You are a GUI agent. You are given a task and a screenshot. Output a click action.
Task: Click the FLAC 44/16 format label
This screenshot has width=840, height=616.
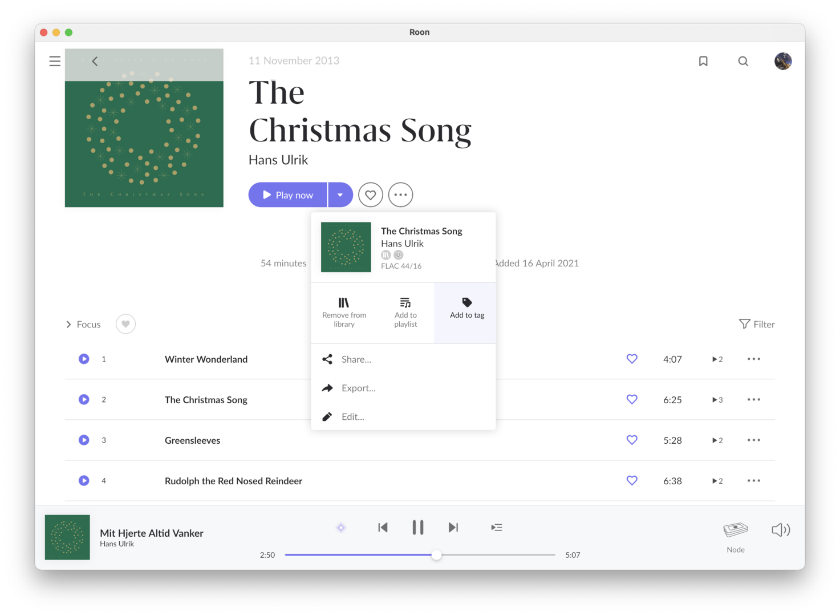pyautogui.click(x=401, y=266)
